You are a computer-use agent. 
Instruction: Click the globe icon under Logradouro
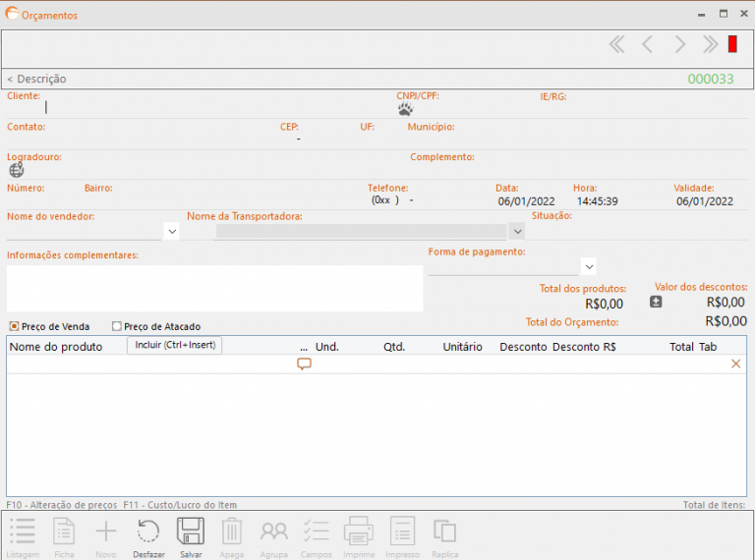(x=17, y=170)
